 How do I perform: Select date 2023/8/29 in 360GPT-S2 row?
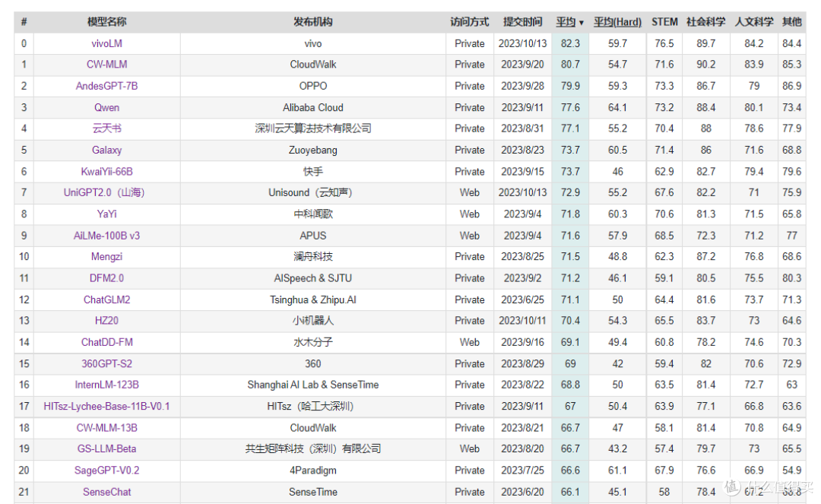[522, 363]
